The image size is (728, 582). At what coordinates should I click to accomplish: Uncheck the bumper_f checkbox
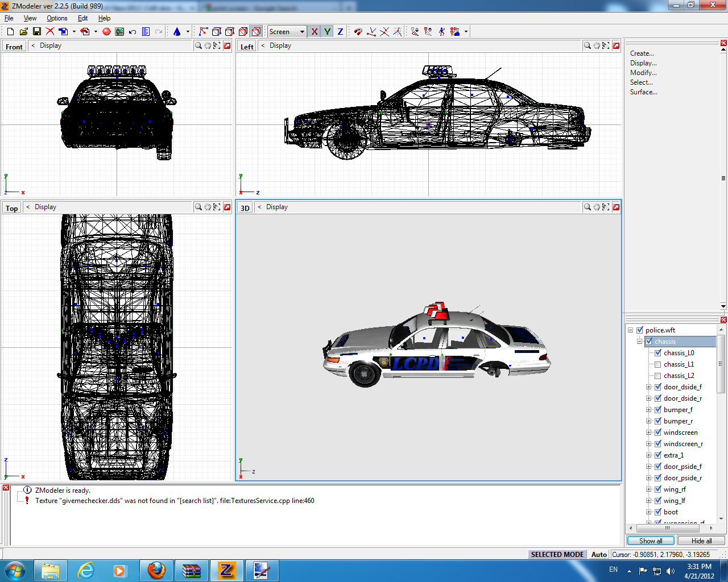point(658,410)
